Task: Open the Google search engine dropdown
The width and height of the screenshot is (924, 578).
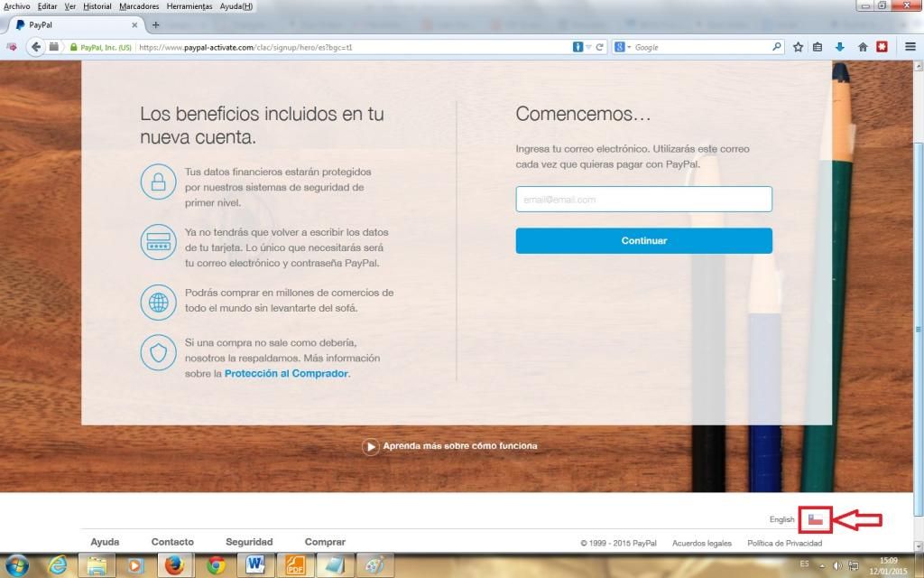Action: click(623, 47)
